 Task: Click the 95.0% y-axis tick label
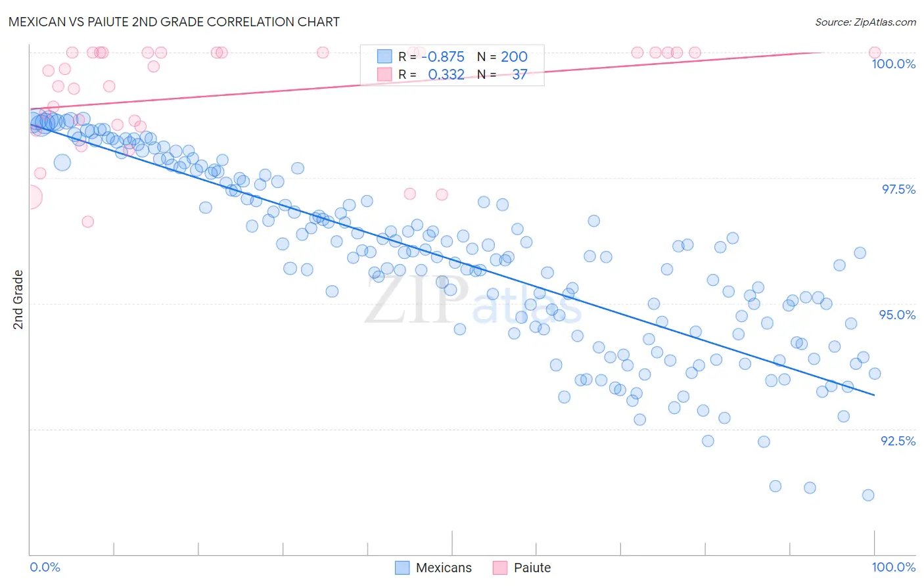898,315
